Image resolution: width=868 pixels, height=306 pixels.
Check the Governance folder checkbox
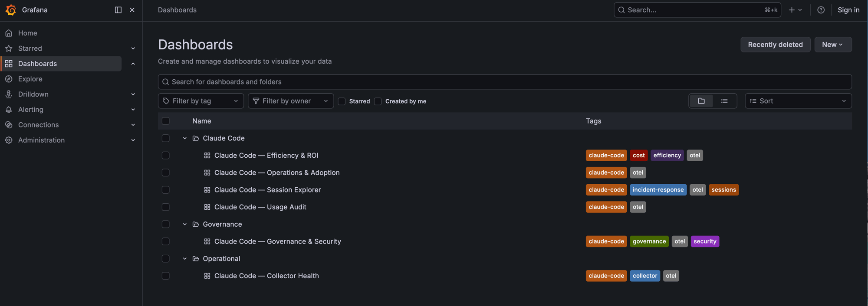tap(165, 224)
